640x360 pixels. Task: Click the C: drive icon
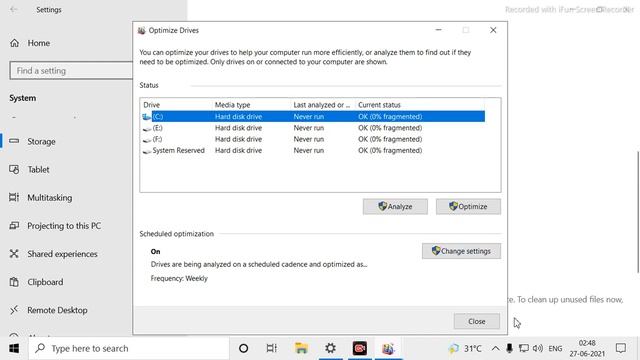pyautogui.click(x=147, y=117)
